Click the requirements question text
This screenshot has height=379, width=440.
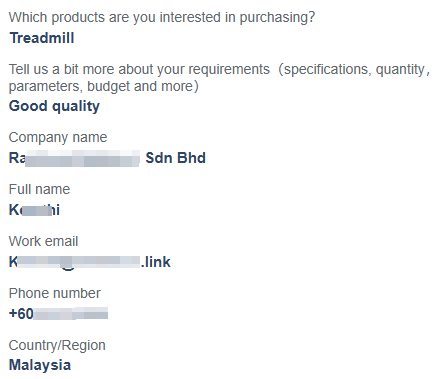click(219, 78)
